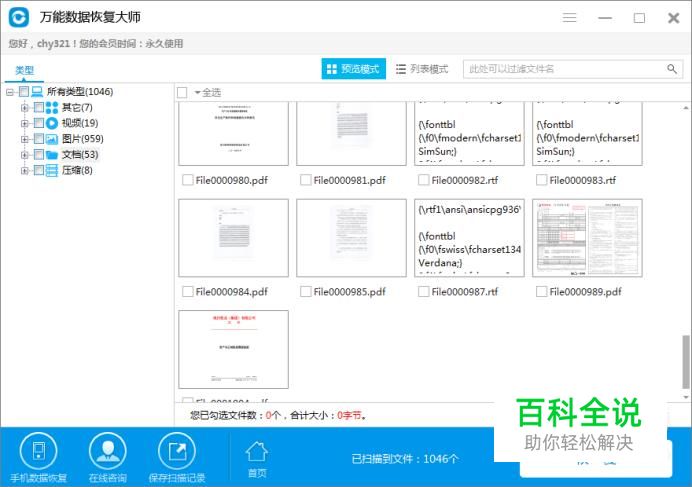Click the 保存扫描记录 save icon
The width and height of the screenshot is (692, 487).
177,451
